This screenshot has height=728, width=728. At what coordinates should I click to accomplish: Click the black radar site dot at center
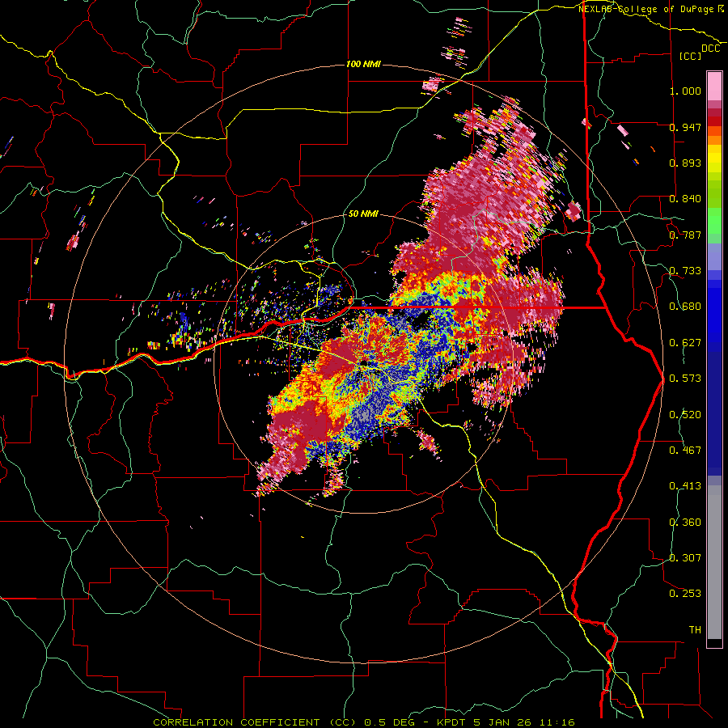point(364,363)
